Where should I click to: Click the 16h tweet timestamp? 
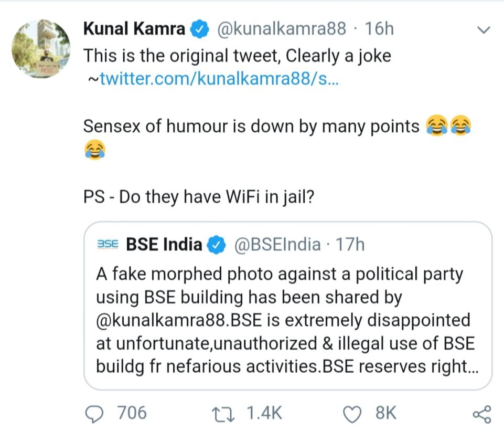(x=379, y=29)
